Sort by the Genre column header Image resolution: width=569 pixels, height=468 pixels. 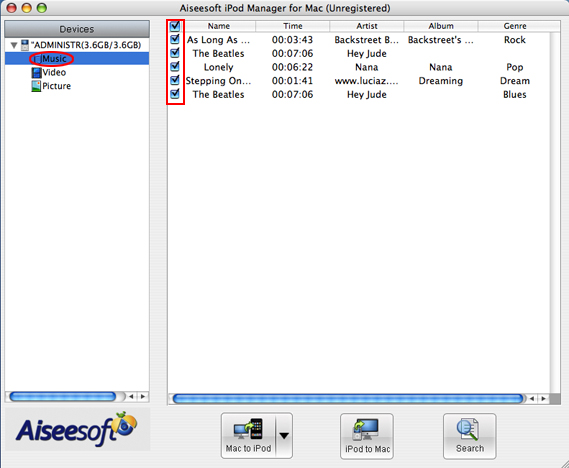tap(515, 26)
